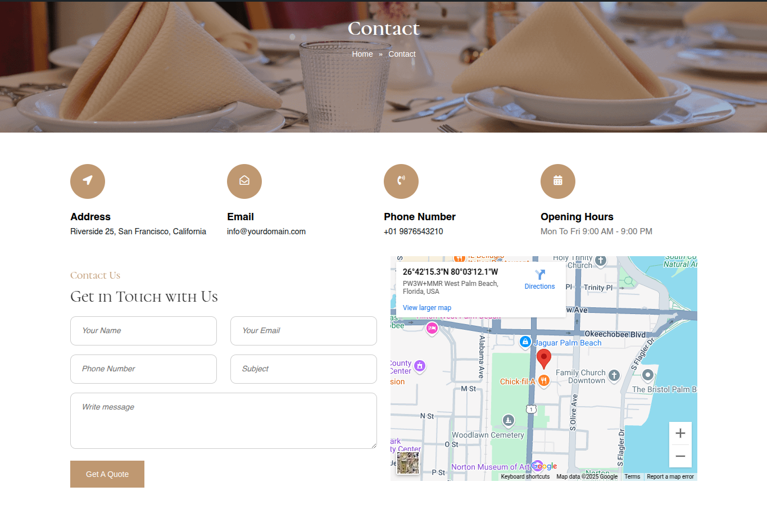
Task: Click the Google logo on the map
Action: tap(544, 466)
